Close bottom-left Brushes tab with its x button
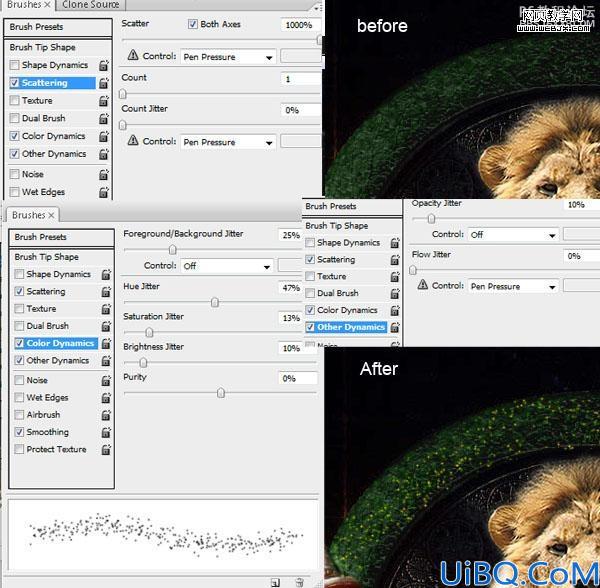The width and height of the screenshot is (600, 588). click(x=51, y=215)
